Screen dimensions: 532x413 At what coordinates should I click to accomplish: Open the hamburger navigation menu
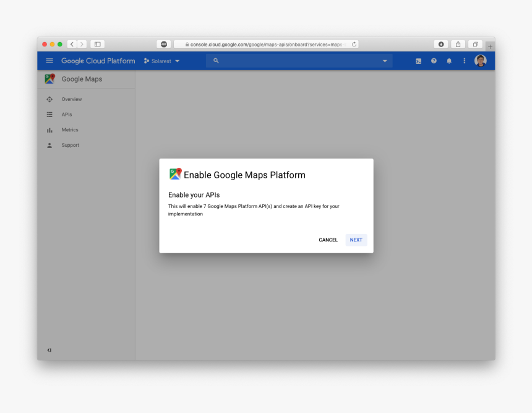pyautogui.click(x=49, y=61)
